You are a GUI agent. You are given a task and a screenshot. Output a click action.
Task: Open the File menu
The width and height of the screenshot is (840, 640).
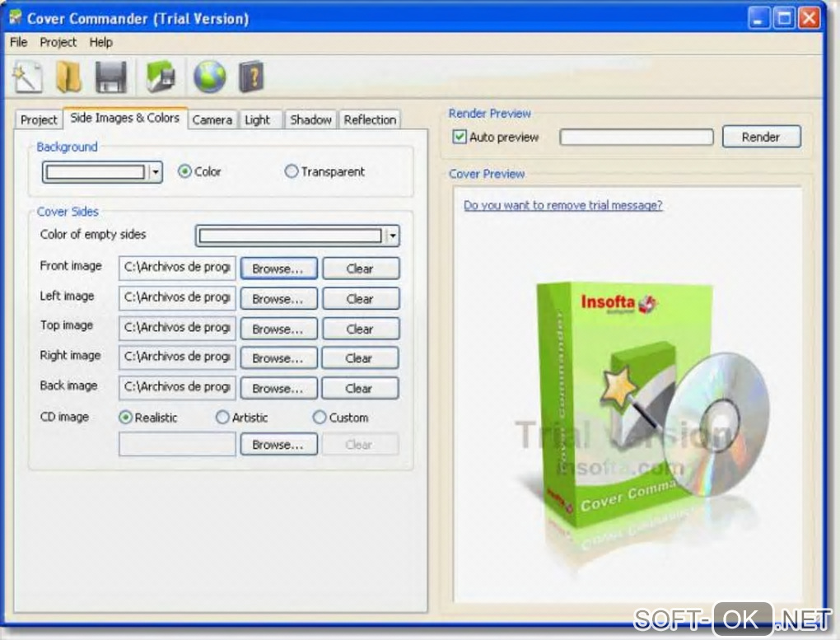pos(19,42)
